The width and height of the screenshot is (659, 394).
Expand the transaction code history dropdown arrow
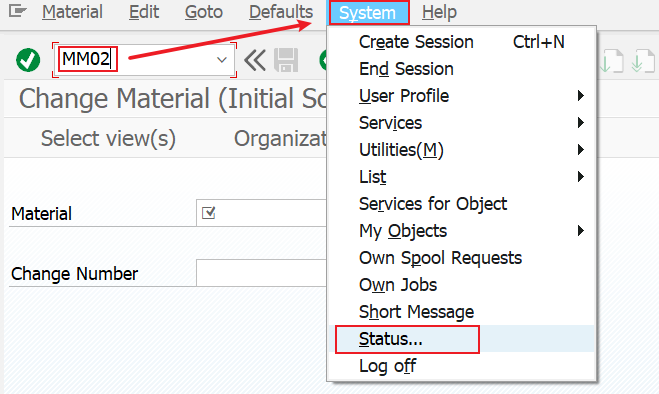(x=222, y=60)
